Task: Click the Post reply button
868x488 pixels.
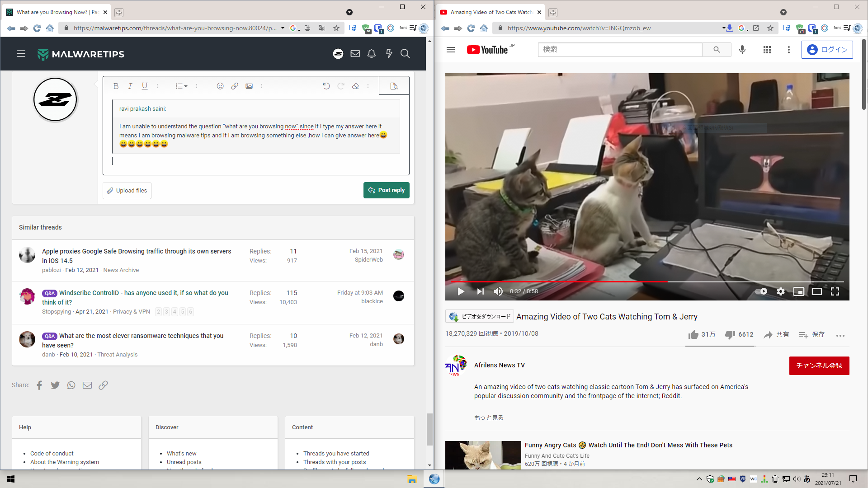Action: point(387,190)
